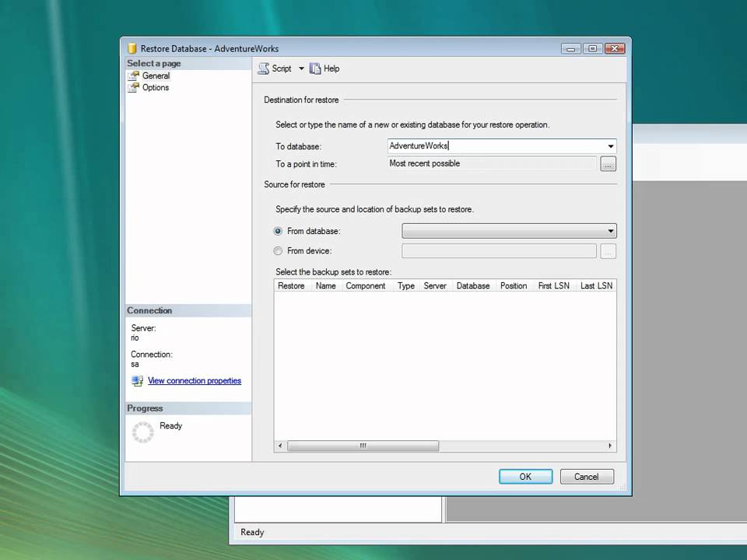Click the Database column header
747x560 pixels.
473,285
